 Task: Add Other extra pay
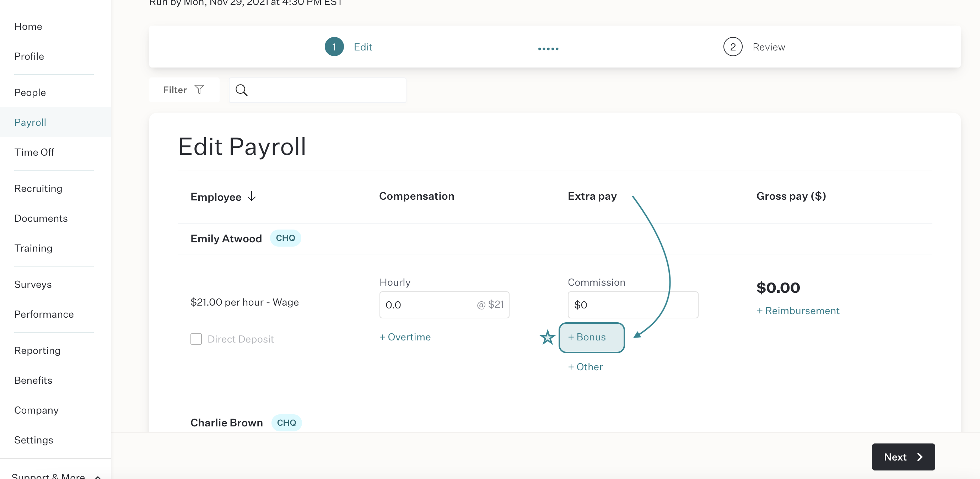[585, 367]
